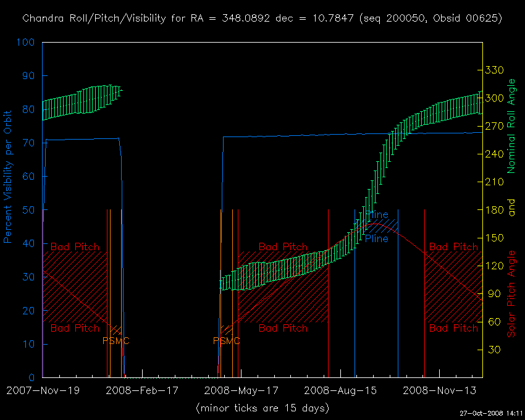Select the 2008-Feb-17 date tick label
Viewport: 525px width, 420px height.
click(141, 390)
